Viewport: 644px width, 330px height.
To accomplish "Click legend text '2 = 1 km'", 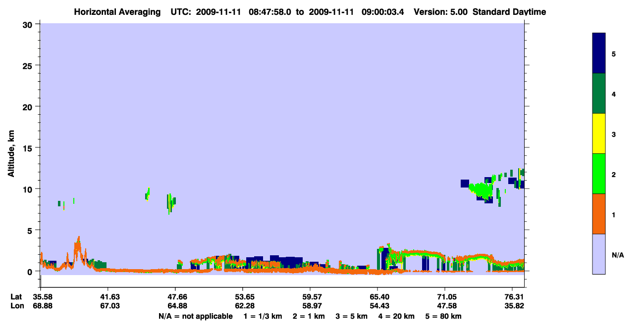I will pyautogui.click(x=309, y=316).
